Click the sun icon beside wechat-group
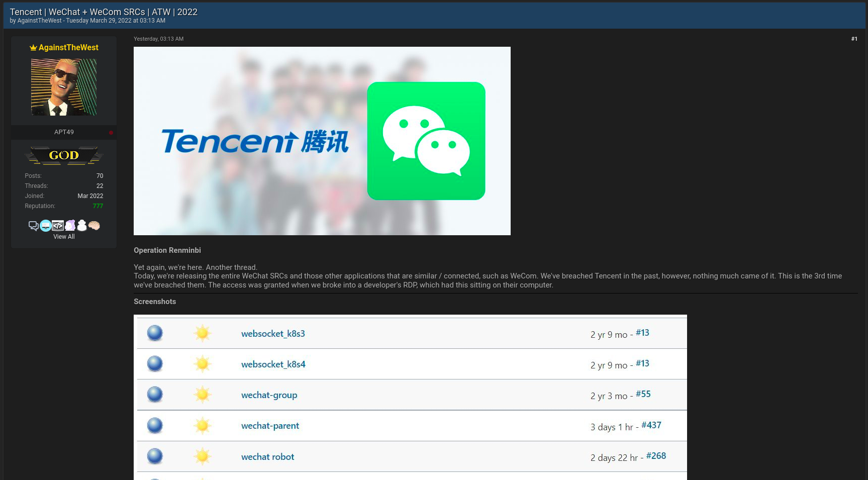Screen dimensions: 868x480 203,395
